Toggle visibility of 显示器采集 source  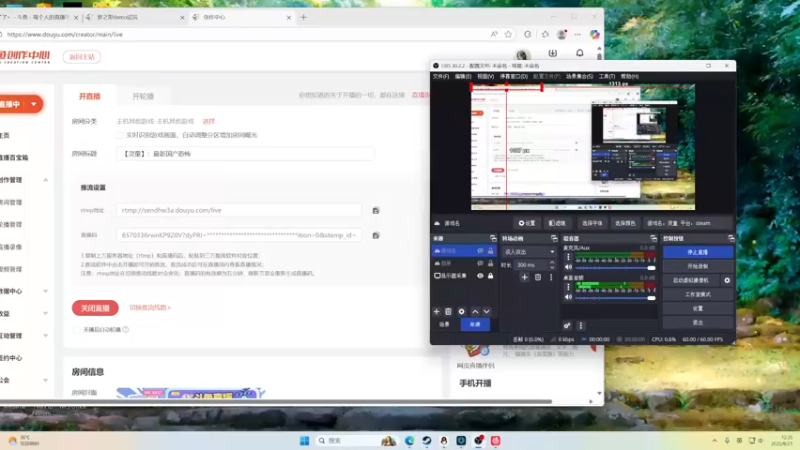coord(480,276)
